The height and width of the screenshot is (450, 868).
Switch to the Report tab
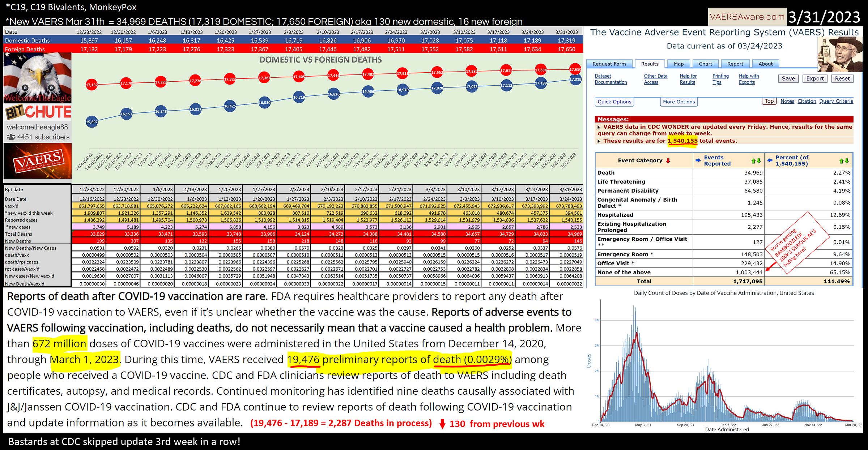(x=735, y=64)
